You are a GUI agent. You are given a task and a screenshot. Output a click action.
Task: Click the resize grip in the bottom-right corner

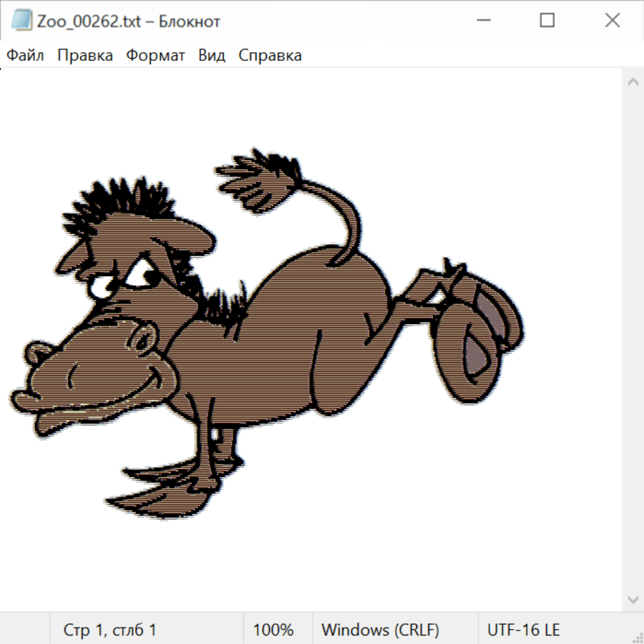(x=637, y=637)
